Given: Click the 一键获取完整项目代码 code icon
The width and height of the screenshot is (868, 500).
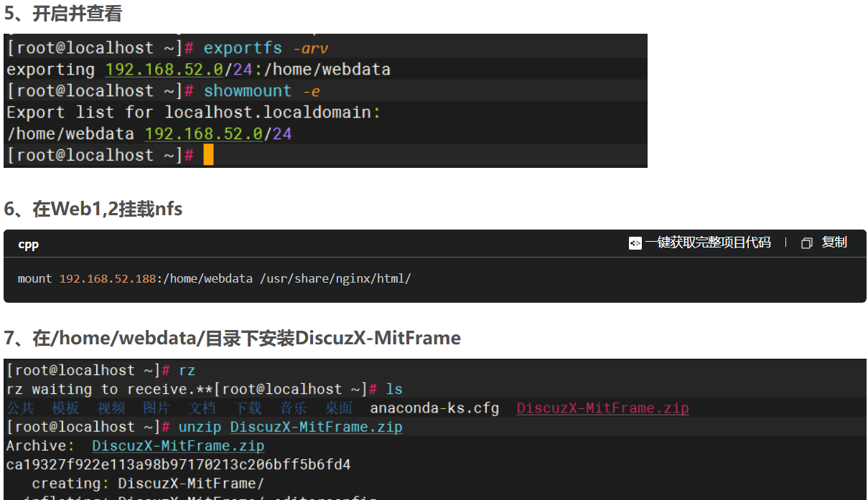Looking at the screenshot, I should (x=635, y=243).
